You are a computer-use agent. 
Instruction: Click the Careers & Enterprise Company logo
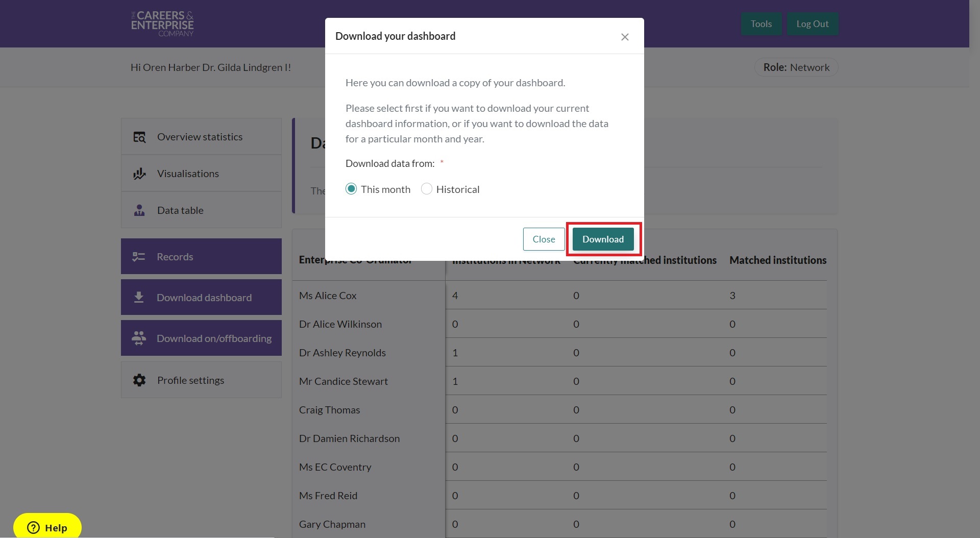(162, 23)
